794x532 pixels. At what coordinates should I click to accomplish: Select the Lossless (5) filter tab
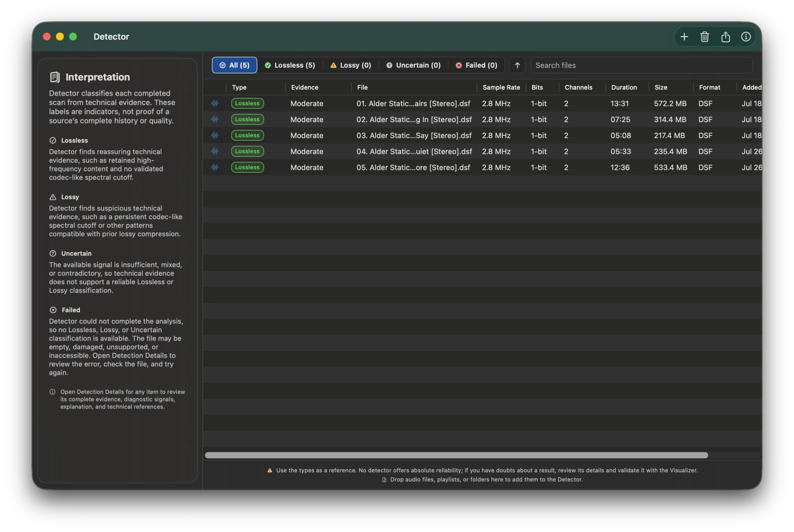290,65
